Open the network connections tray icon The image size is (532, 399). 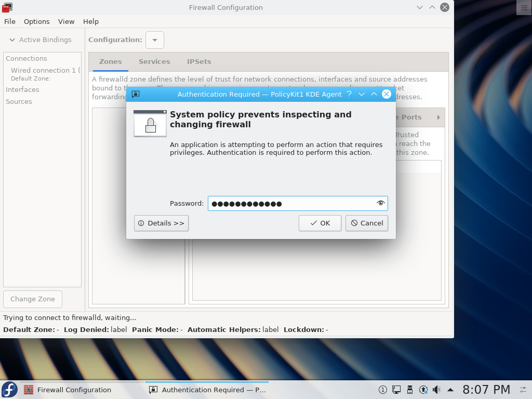[396, 390]
